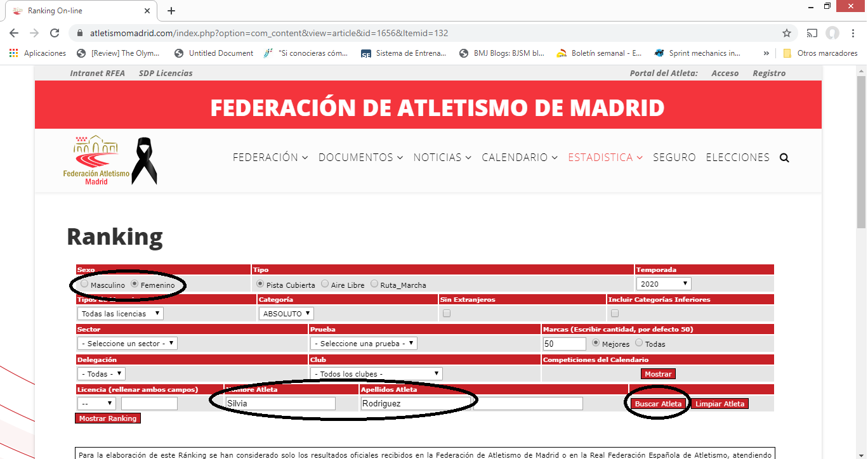Viewport: 868px width, 459px height.
Task: Open the SDP Licencias link
Action: [x=166, y=73]
